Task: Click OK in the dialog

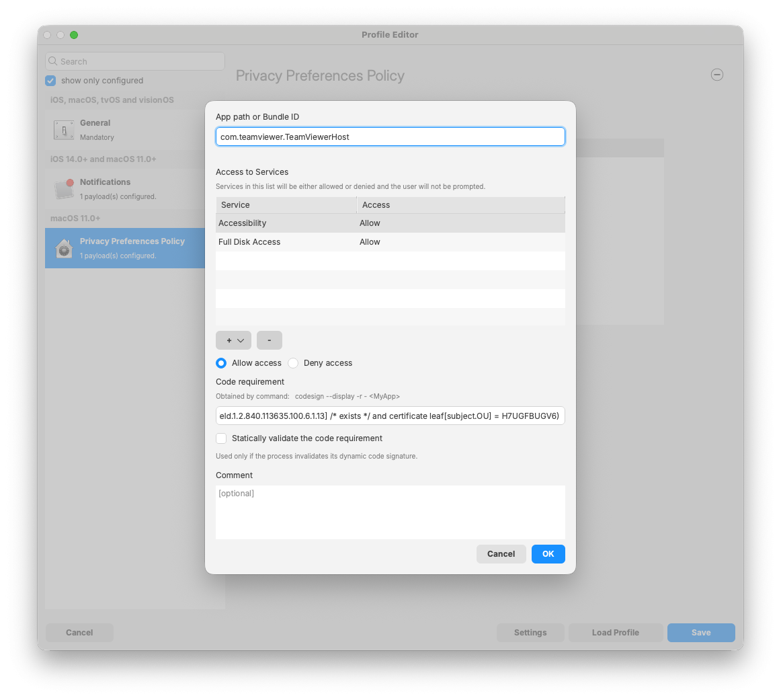Action: (548, 554)
